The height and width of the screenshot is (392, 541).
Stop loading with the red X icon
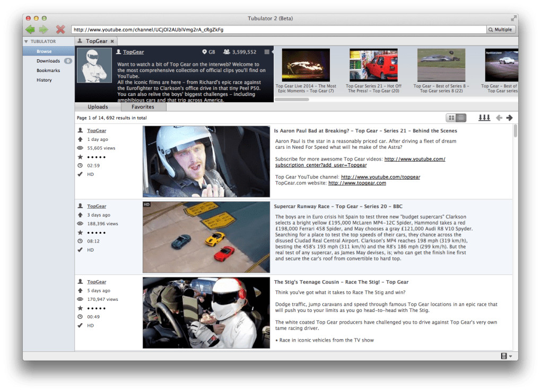[x=60, y=30]
